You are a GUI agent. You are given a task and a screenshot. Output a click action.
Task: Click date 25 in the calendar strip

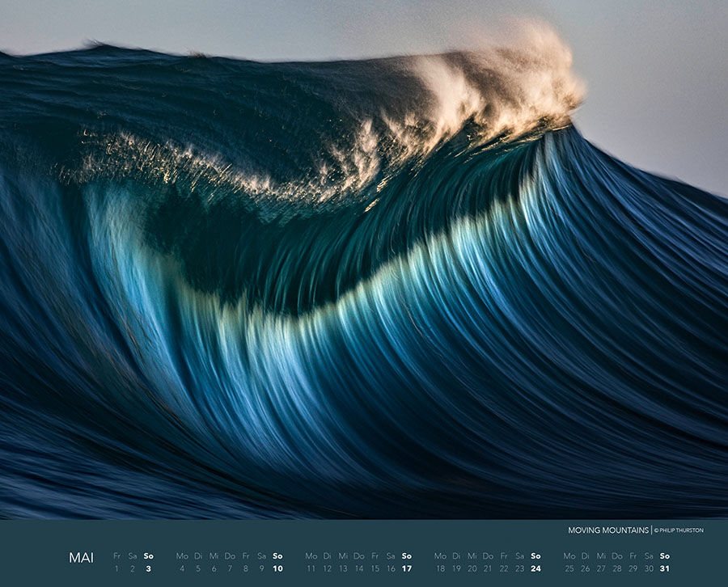[x=569, y=568]
